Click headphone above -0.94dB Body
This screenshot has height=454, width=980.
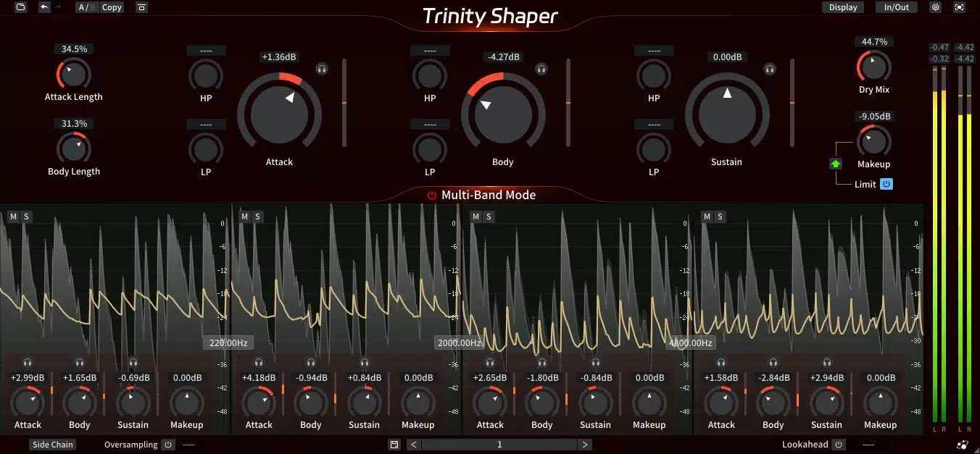point(311,362)
